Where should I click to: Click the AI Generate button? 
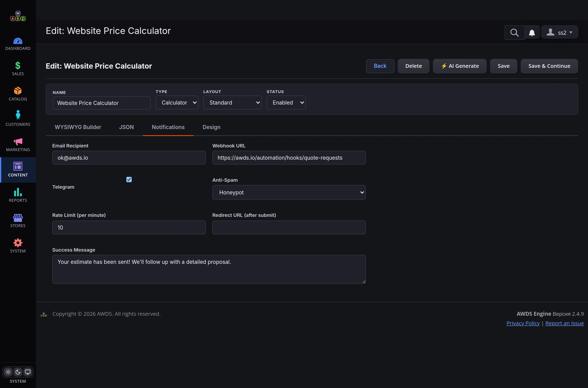pyautogui.click(x=460, y=66)
